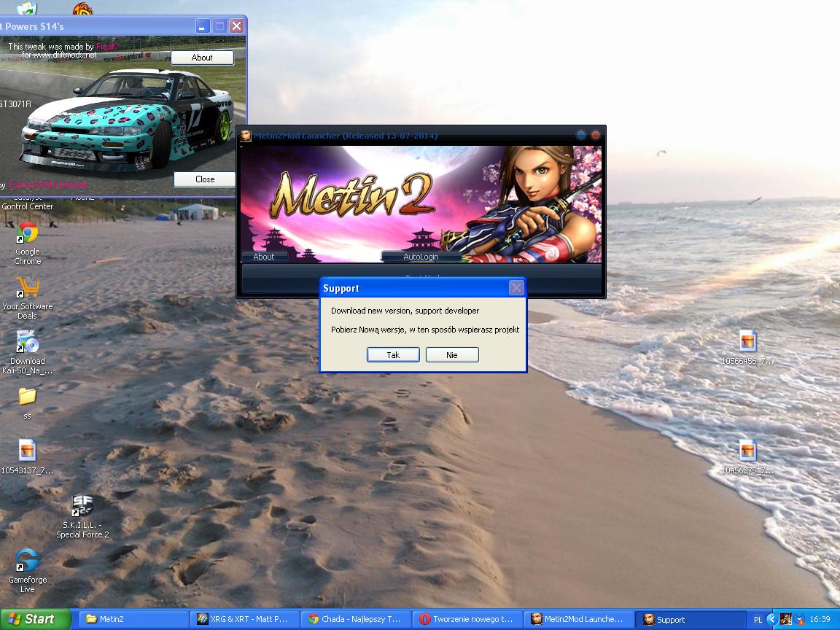The width and height of the screenshot is (840, 630).
Task: Click the taskbar clock showing 16:39
Action: [x=820, y=619]
